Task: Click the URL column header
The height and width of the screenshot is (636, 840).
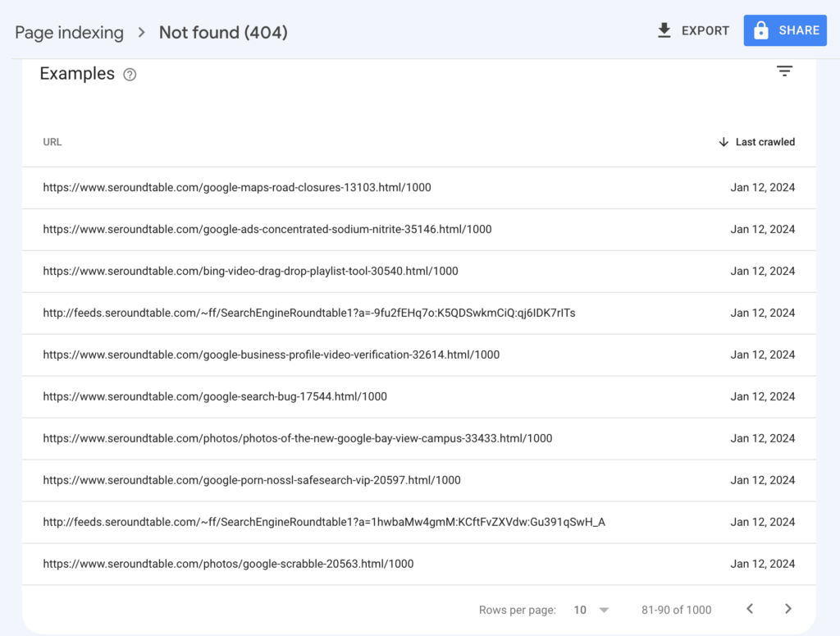Action: pos(52,142)
